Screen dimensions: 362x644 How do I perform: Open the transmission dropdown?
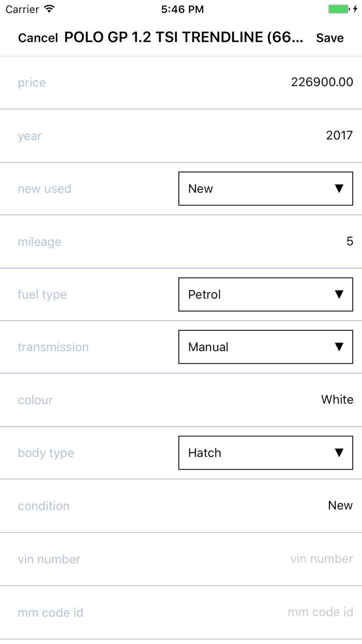(265, 347)
